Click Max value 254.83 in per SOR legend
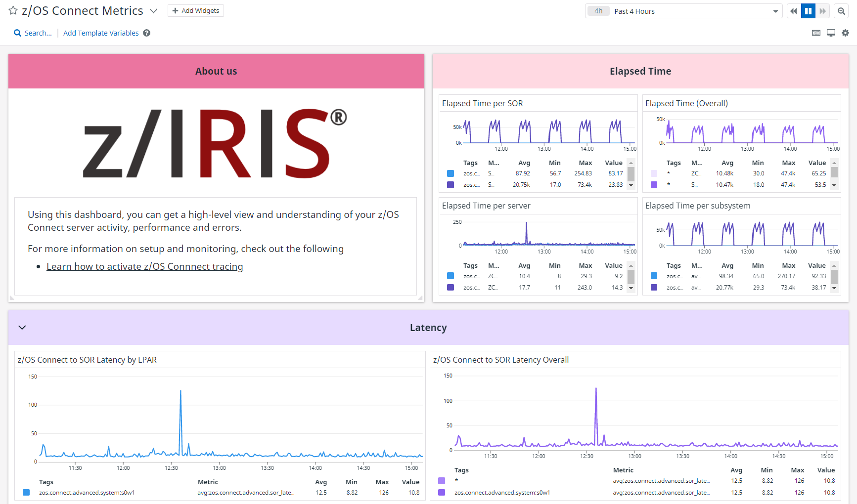The height and width of the screenshot is (504, 857). click(x=583, y=173)
